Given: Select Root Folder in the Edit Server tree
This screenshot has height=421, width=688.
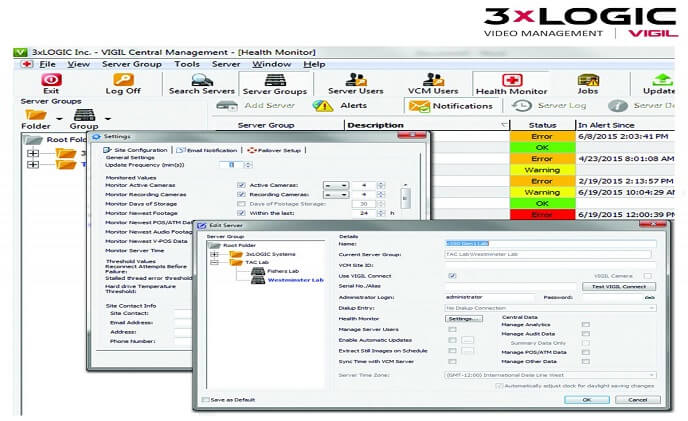Looking at the screenshot, I should click(239, 245).
